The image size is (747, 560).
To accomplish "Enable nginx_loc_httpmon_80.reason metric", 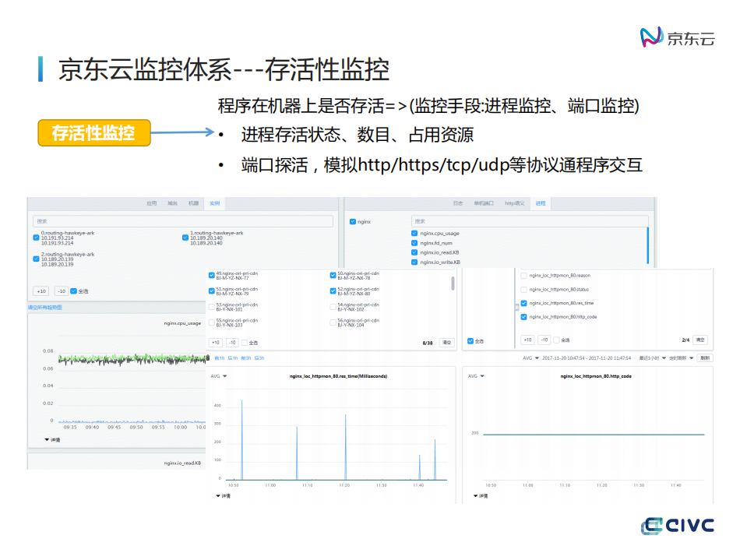I will (x=523, y=276).
